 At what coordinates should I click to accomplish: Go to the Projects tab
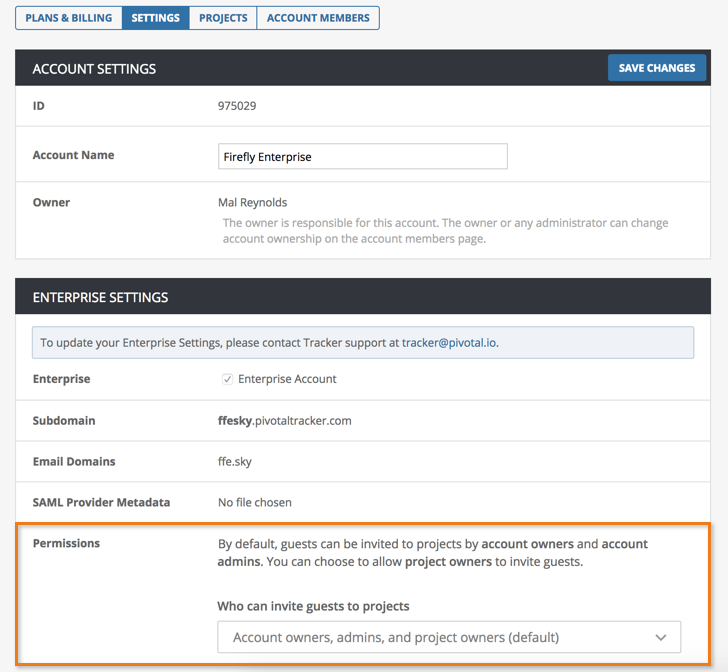(223, 18)
